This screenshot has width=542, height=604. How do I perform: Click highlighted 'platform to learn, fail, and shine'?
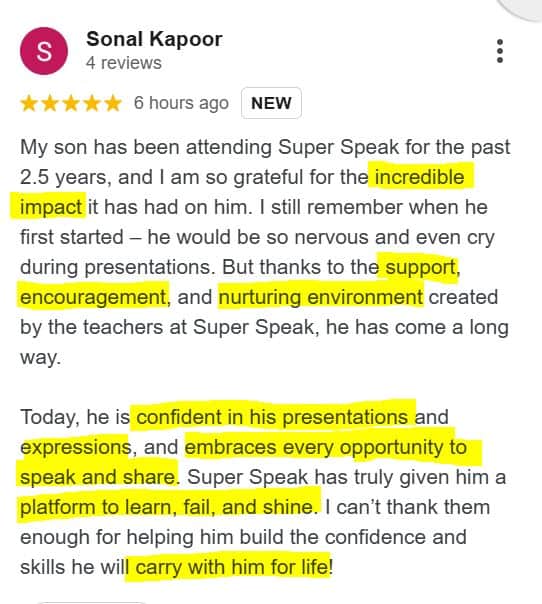[x=166, y=507]
